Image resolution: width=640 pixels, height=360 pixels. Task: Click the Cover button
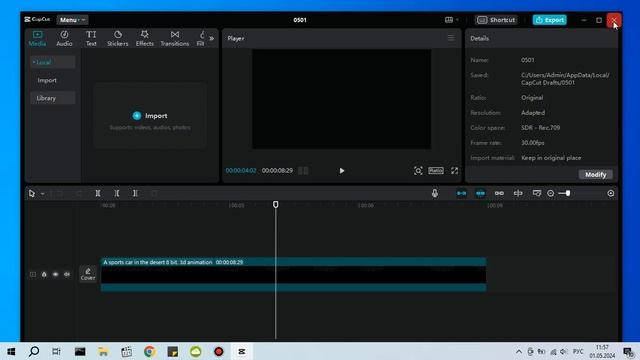click(88, 274)
